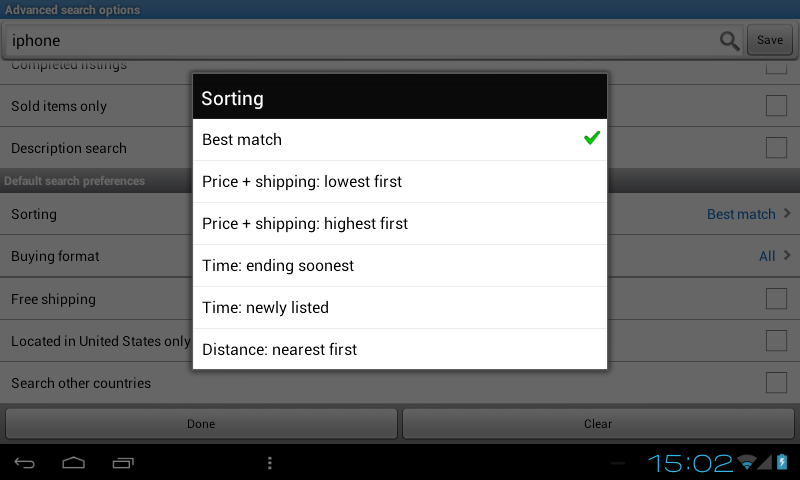Open the recent apps icon
Image resolution: width=800 pixels, height=480 pixels.
(123, 463)
